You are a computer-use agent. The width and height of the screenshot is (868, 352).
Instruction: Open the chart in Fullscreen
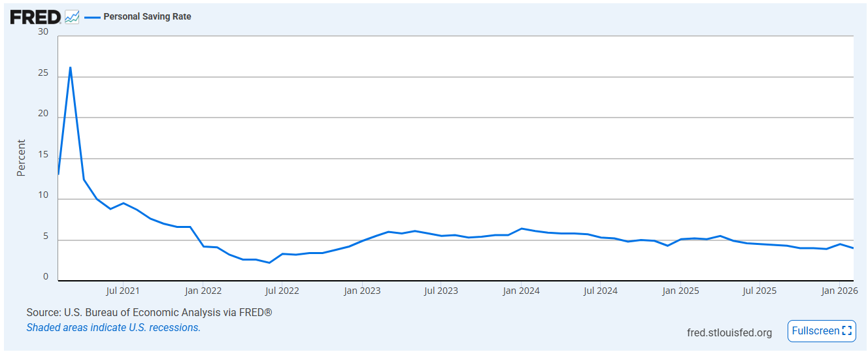tap(822, 331)
